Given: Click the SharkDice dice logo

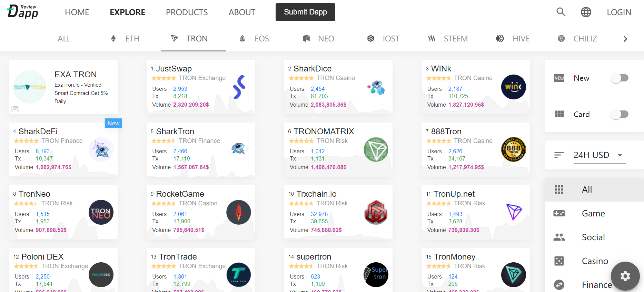Looking at the screenshot, I should tap(376, 87).
